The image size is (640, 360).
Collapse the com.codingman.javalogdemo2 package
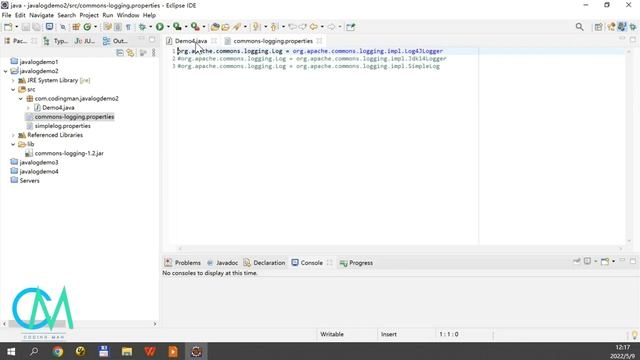pyautogui.click(x=20, y=98)
